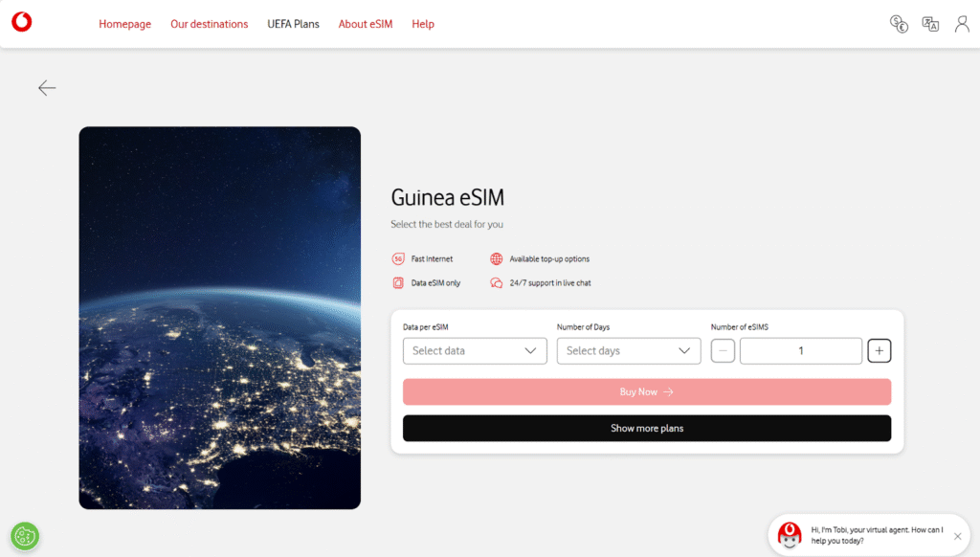
Task: Increase number of eSIMs with plus
Action: tap(879, 351)
